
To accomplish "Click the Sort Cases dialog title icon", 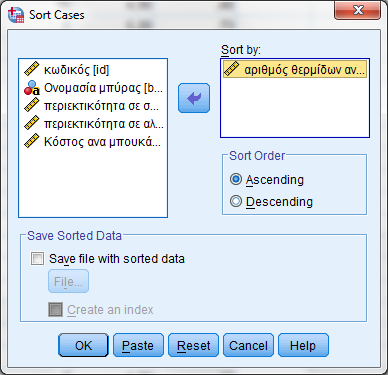I will (16, 15).
